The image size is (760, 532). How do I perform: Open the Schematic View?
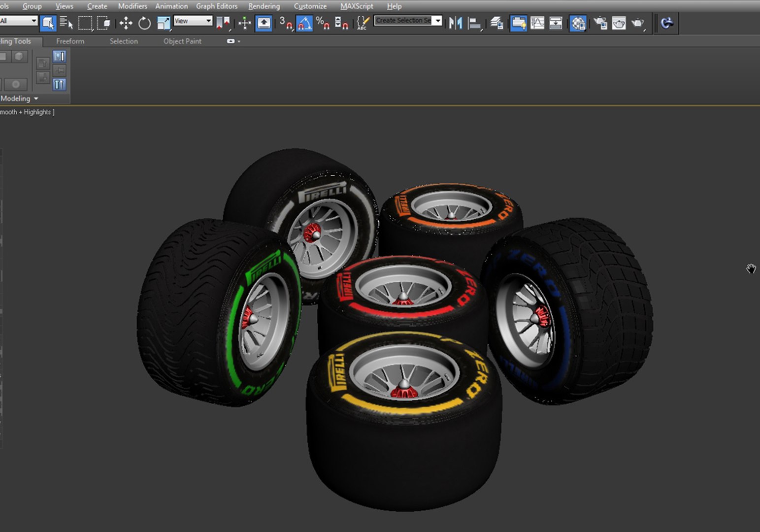pyautogui.click(x=556, y=23)
